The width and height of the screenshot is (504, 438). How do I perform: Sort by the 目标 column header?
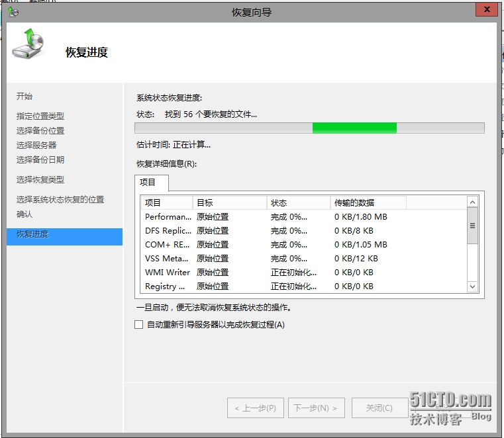tap(230, 203)
